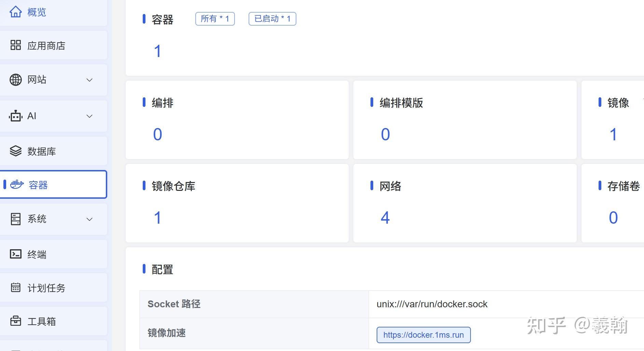Viewport: 644px width, 351px height.
Task: Click the 计划任务 calendar icon
Action: (x=16, y=288)
